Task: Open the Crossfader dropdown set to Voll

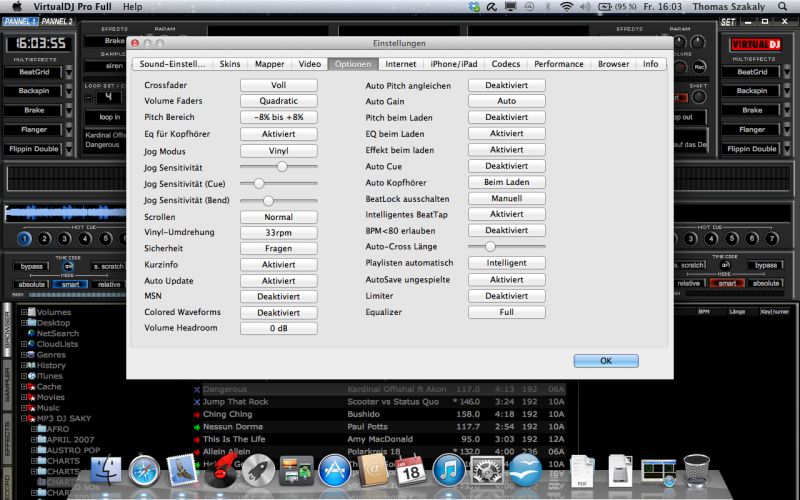Action: click(x=279, y=85)
